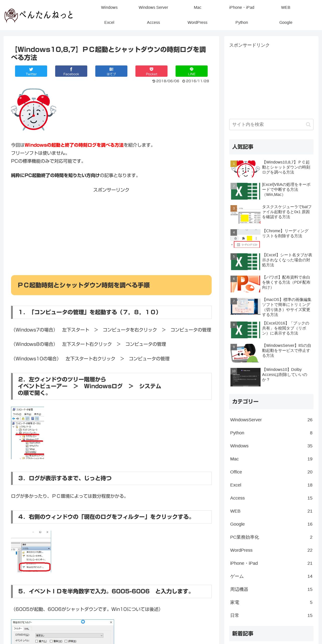Open タスクスケジューラでbatファイル article
This screenshot has height=644, width=322.
click(271, 214)
